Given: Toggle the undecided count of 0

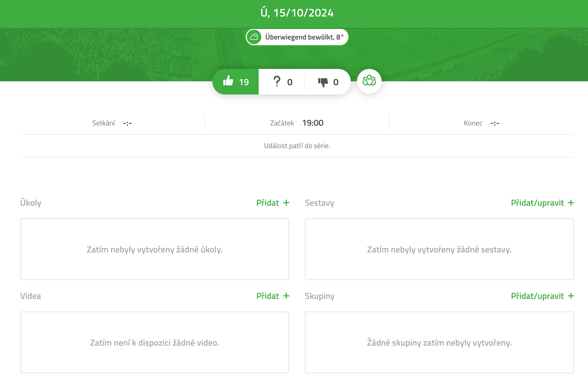Looking at the screenshot, I should click(290, 82).
